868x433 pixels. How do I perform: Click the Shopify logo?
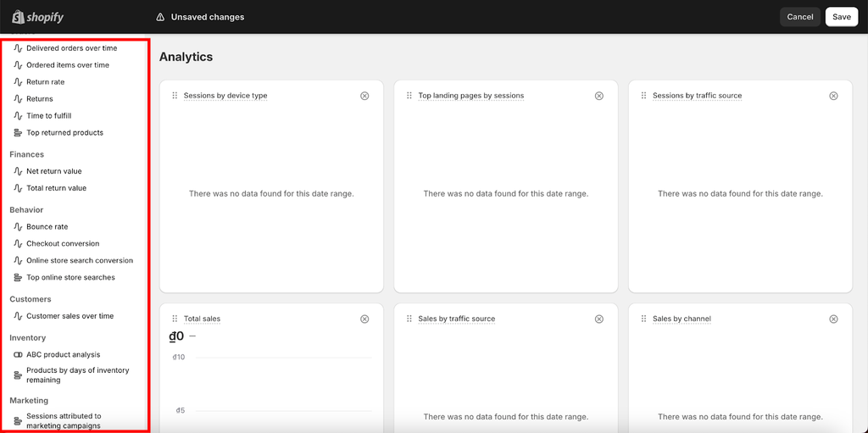coord(37,17)
